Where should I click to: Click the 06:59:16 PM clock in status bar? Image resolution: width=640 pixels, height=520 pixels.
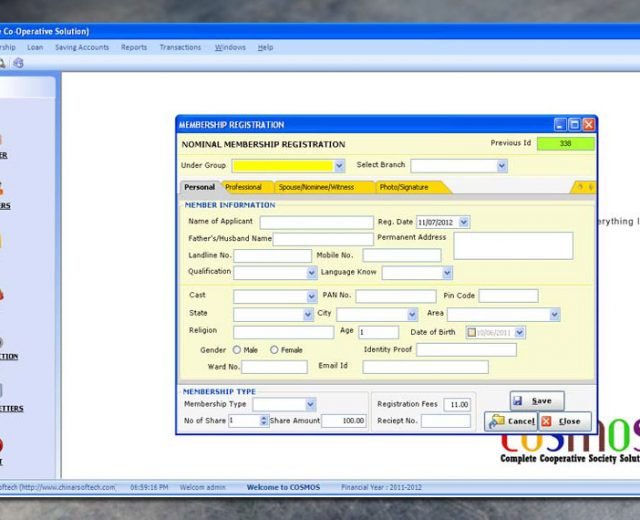point(149,487)
